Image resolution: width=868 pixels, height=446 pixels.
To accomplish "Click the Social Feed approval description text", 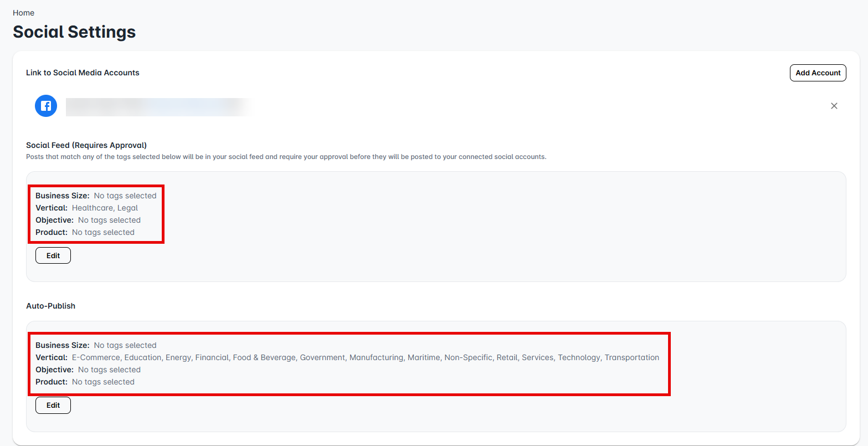I will click(x=286, y=157).
